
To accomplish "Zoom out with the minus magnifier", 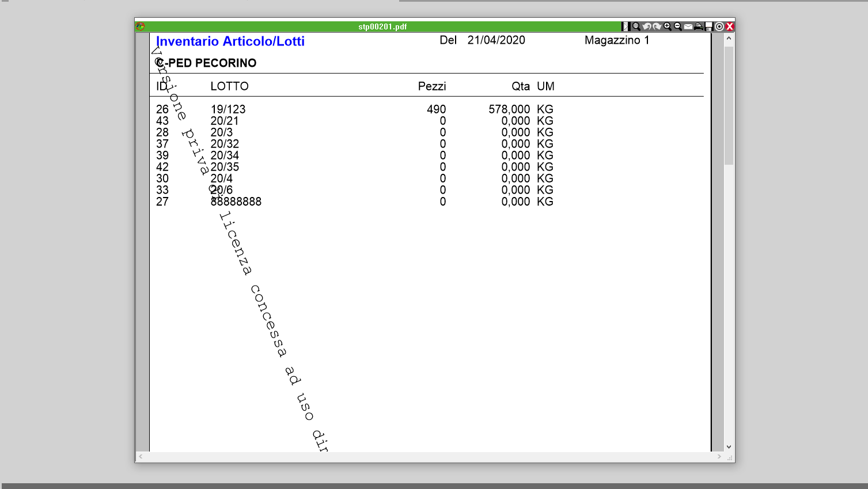I will click(678, 26).
